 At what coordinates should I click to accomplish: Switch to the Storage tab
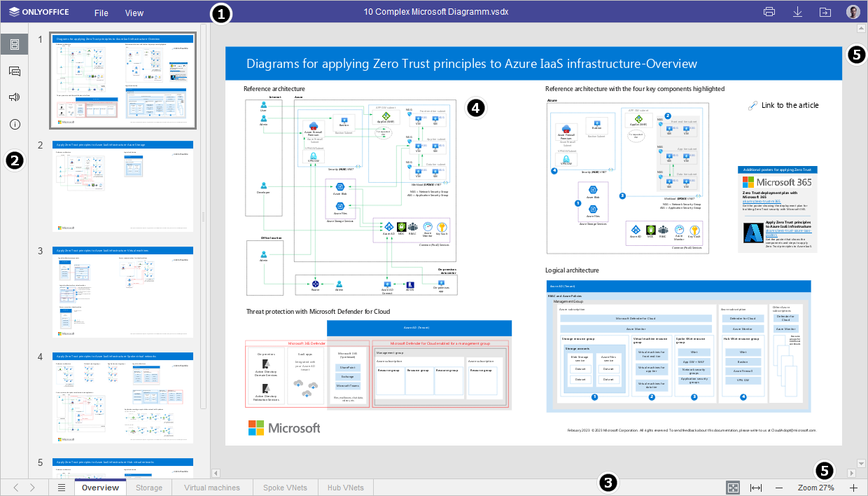(148, 487)
